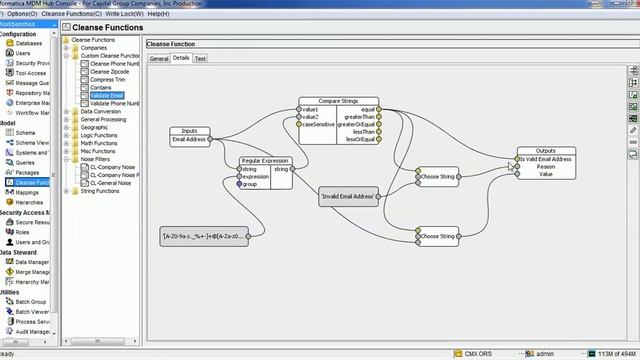
Task: Open the Packages tool icon
Action: point(10,172)
